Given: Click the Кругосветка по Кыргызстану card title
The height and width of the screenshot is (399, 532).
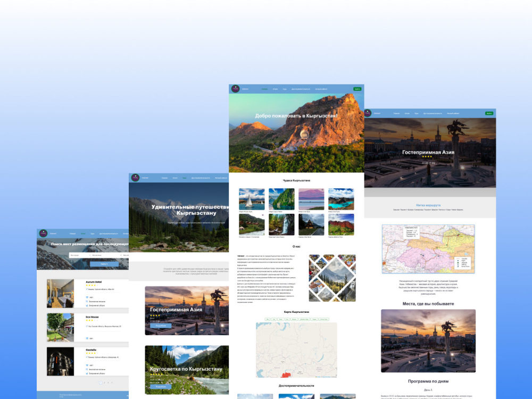Looking at the screenshot, I should coord(186,369).
